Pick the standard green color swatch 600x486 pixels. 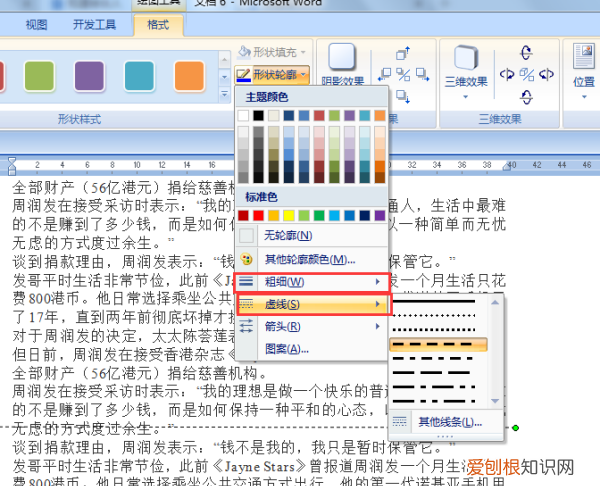[x=319, y=215]
